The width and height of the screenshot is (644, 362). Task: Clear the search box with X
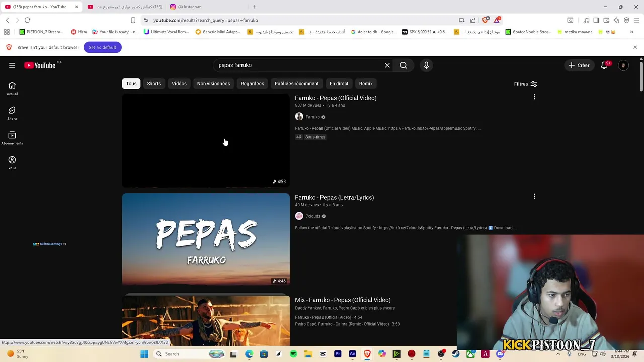387,65
